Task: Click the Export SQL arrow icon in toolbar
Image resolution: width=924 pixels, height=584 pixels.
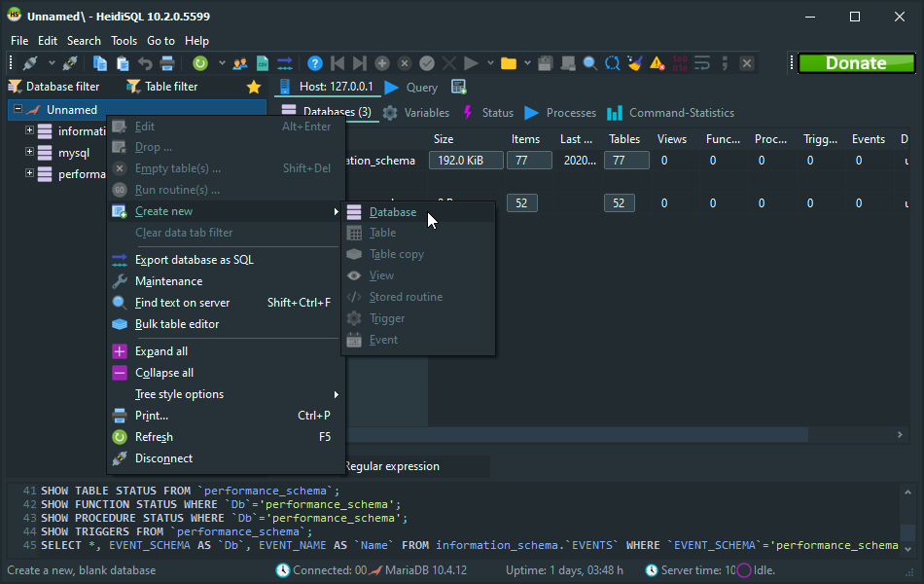Action: click(285, 63)
